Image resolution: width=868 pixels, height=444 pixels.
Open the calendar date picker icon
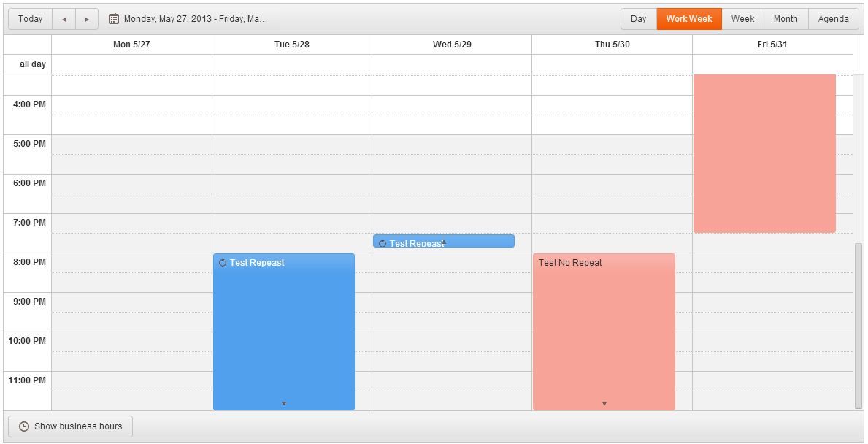(x=114, y=19)
